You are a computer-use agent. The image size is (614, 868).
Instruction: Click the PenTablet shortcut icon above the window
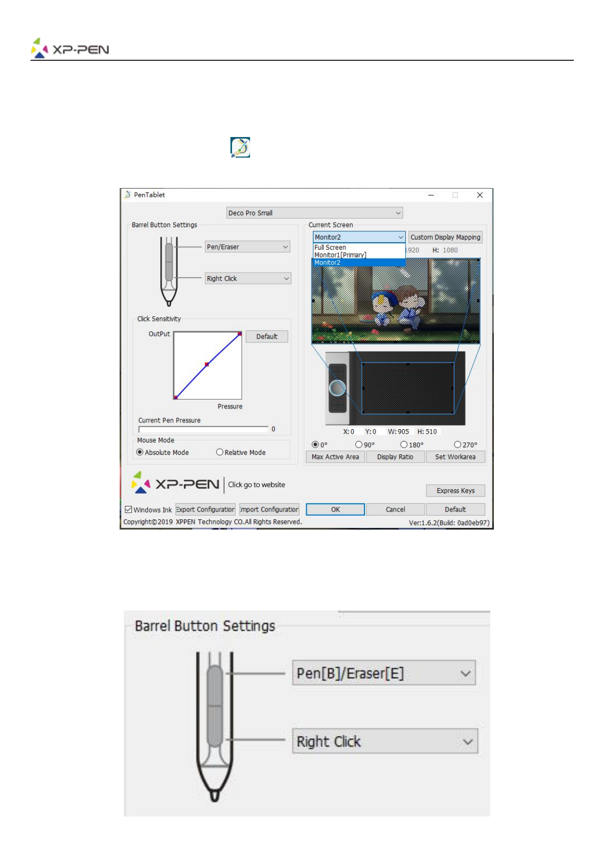(240, 147)
